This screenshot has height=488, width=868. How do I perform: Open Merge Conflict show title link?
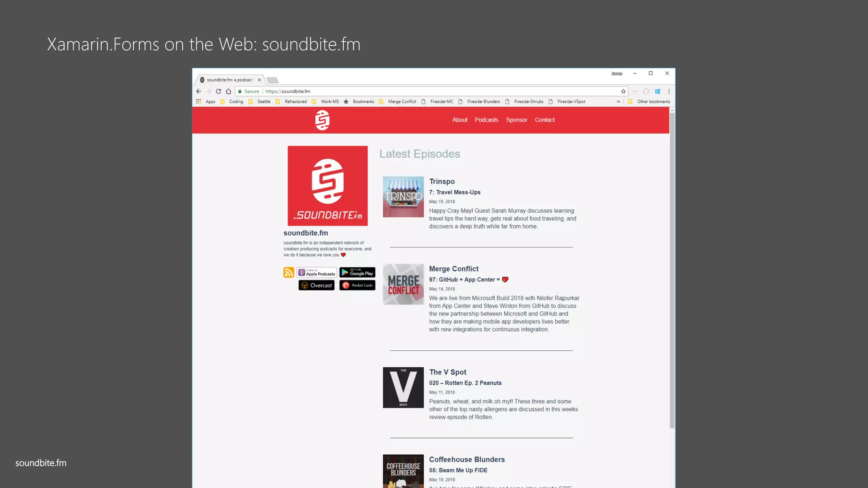454,269
